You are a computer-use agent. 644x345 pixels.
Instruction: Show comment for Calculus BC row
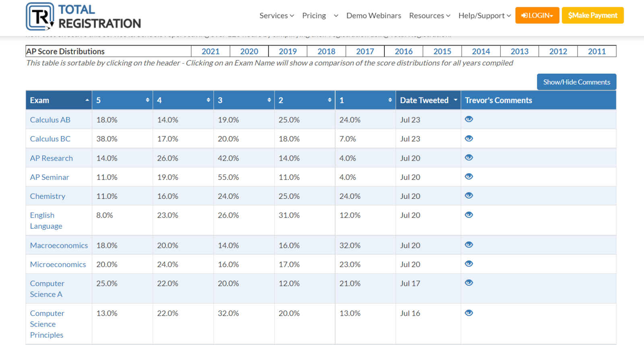pos(469,138)
